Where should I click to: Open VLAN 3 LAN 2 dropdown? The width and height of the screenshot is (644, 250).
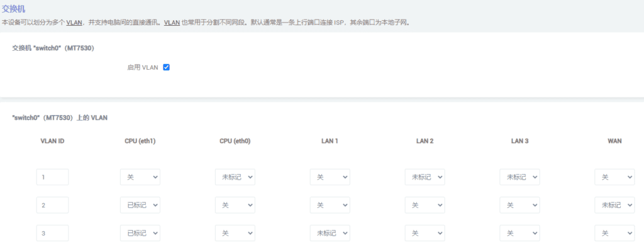click(425, 233)
